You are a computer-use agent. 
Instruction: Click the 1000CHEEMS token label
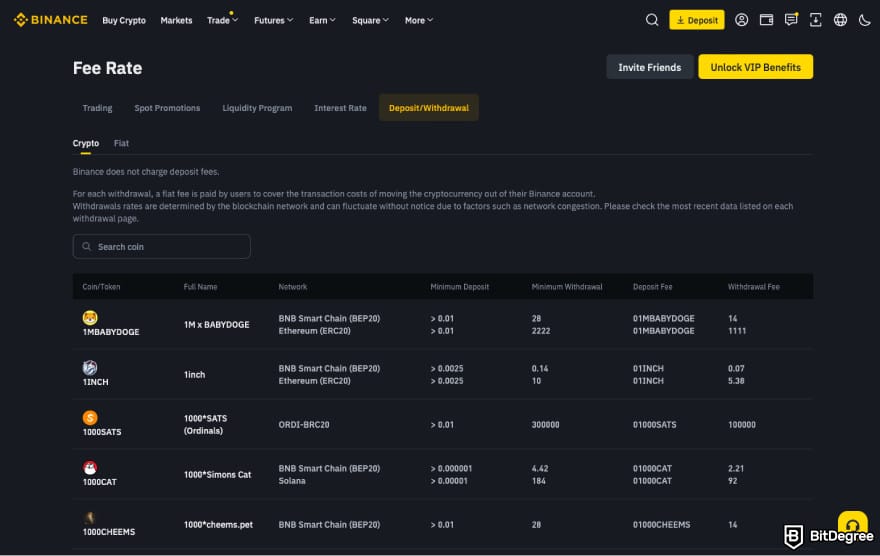(109, 532)
